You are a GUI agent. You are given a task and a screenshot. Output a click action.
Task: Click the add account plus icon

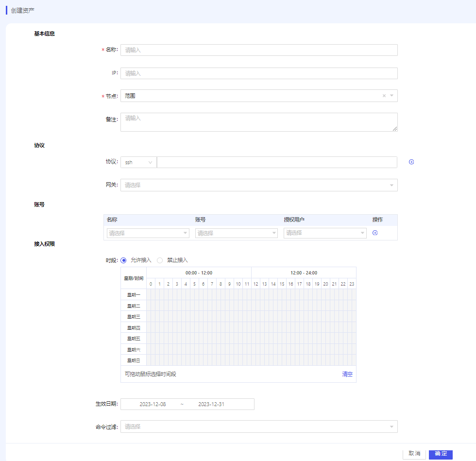pyautogui.click(x=375, y=233)
